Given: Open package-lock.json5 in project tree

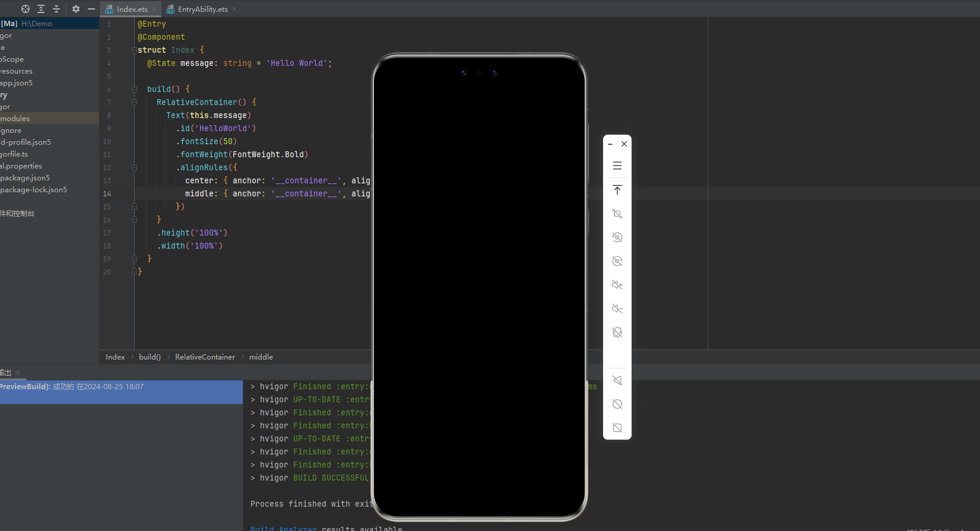Looking at the screenshot, I should [x=49, y=190].
